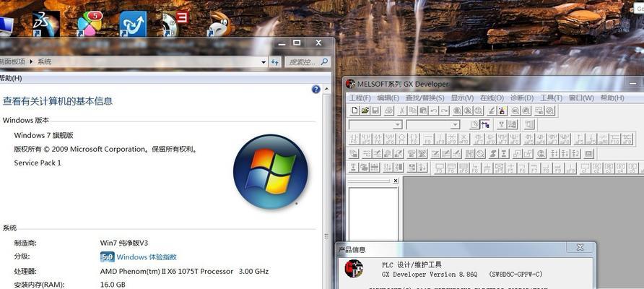This screenshot has height=289, width=644.
Task: Insert open contact with F5 ladder icon
Action: pos(354,139)
